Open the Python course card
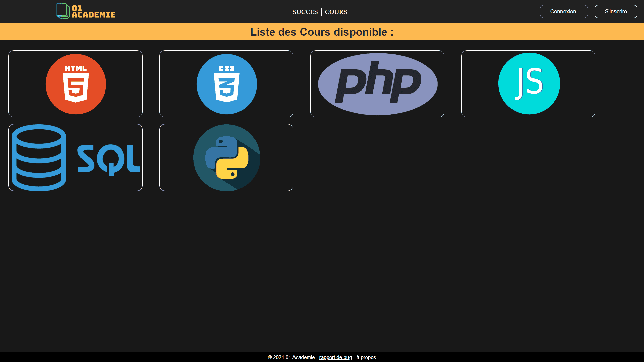This screenshot has width=644, height=362. click(226, 158)
